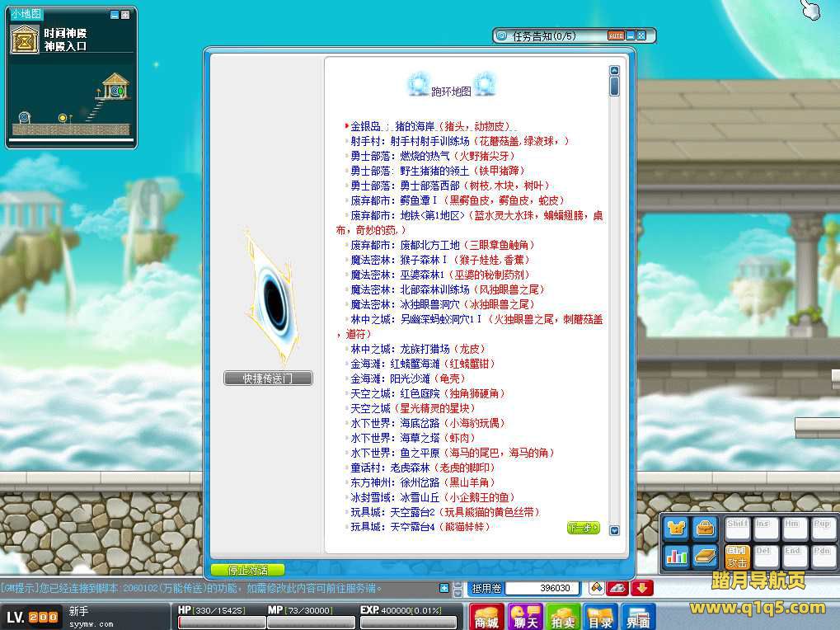The height and width of the screenshot is (630, 840).
Task: Click the temple hourglass icon in the minimap
Action: (25, 39)
